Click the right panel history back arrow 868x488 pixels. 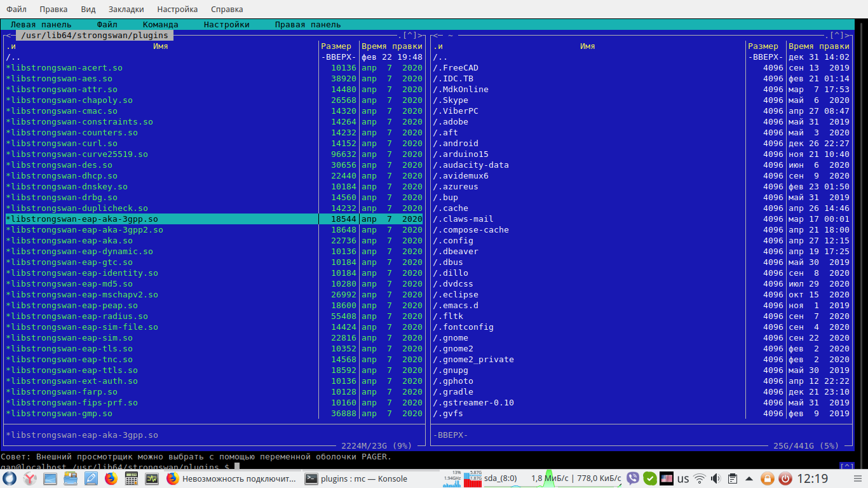(436, 36)
